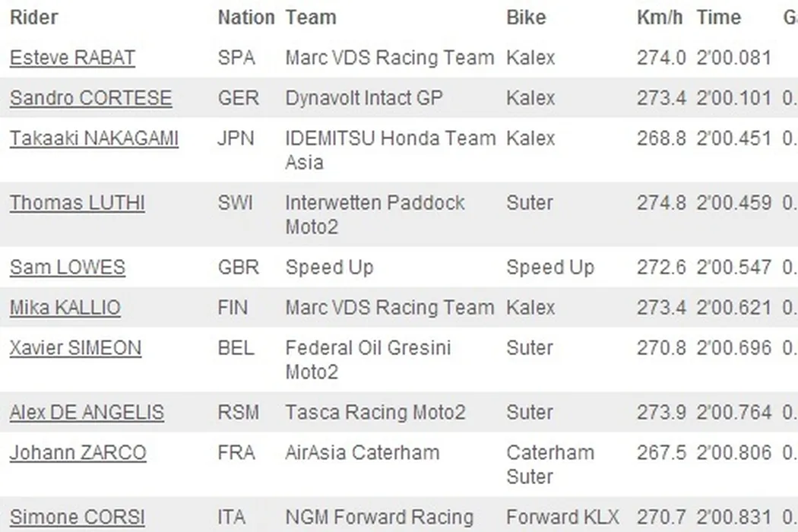Select the Thomas LUTHI link

(x=77, y=204)
